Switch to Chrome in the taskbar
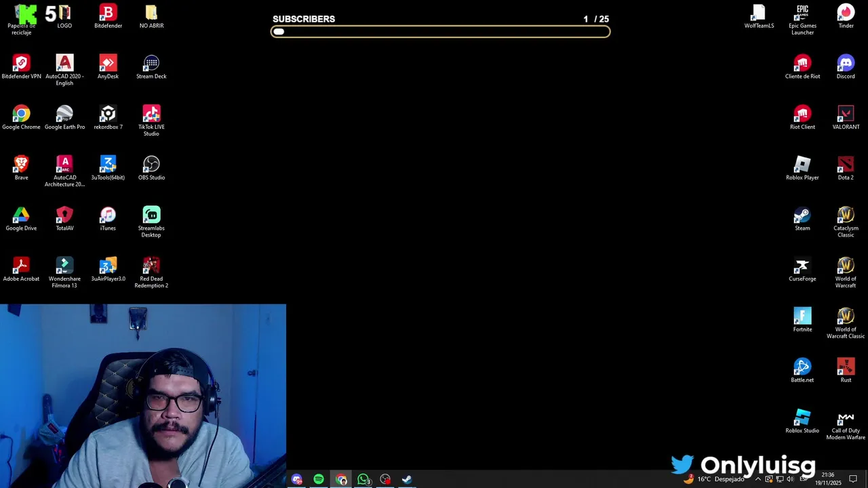 [341, 479]
